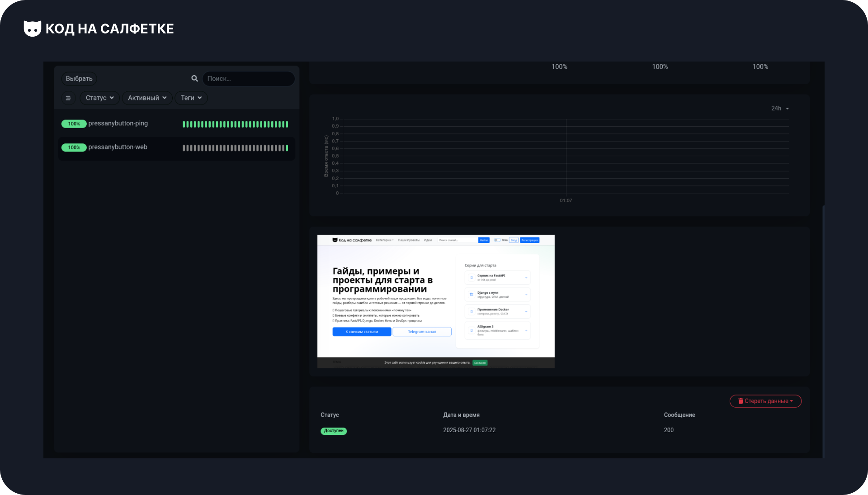Image resolution: width=868 pixels, height=495 pixels.
Task: Click the Сообщение column header
Action: (x=679, y=415)
